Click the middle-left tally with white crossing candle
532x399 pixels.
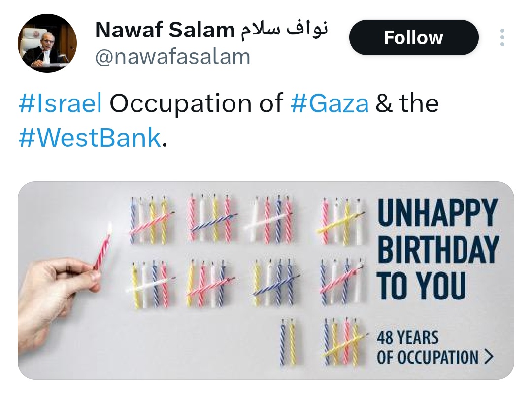pyautogui.click(x=150, y=283)
